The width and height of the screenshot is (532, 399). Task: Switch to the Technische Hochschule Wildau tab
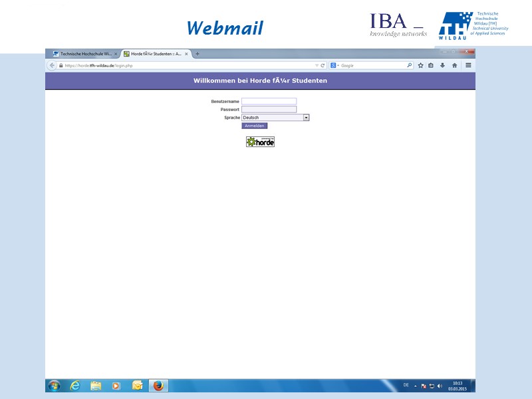(x=80, y=53)
